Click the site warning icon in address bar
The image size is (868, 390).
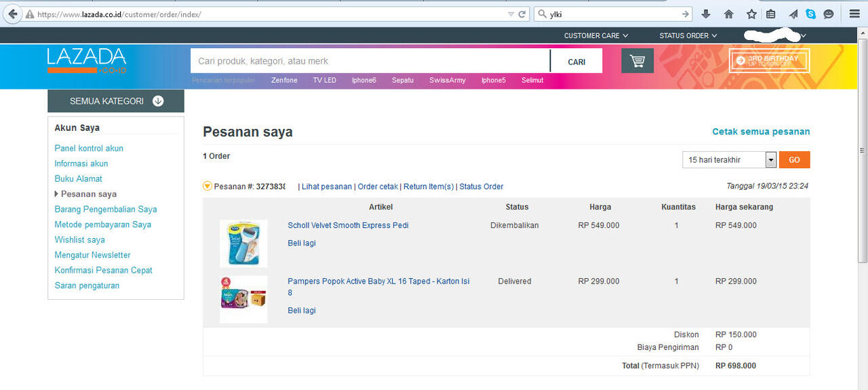(30, 14)
